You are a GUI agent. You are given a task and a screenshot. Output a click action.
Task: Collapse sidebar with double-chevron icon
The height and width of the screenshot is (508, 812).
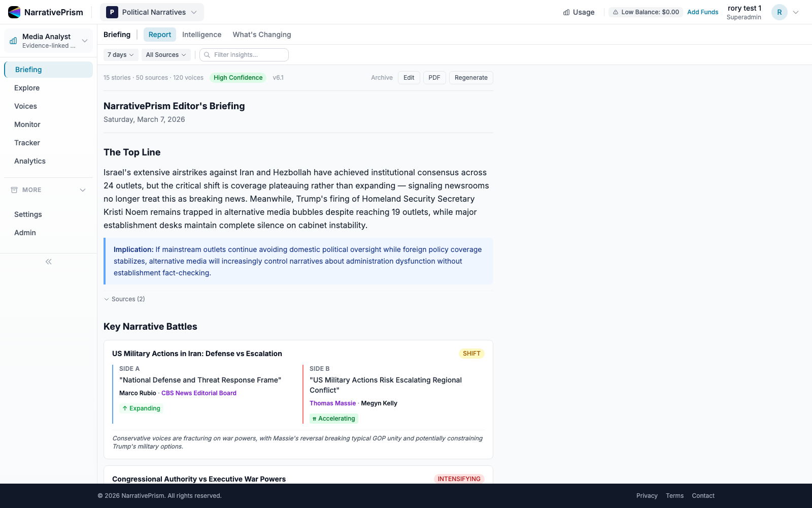pyautogui.click(x=48, y=261)
